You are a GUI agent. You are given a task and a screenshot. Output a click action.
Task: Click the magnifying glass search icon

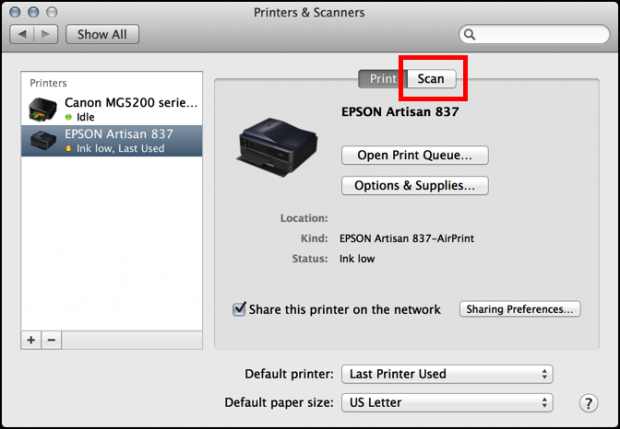point(469,34)
